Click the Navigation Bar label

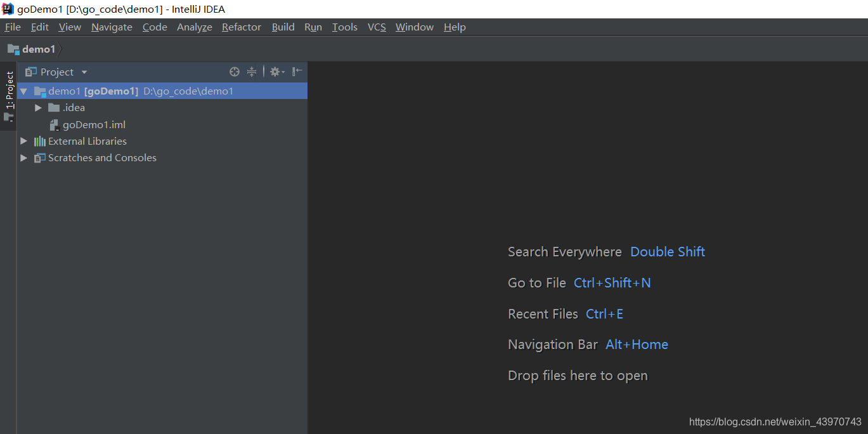[553, 345]
